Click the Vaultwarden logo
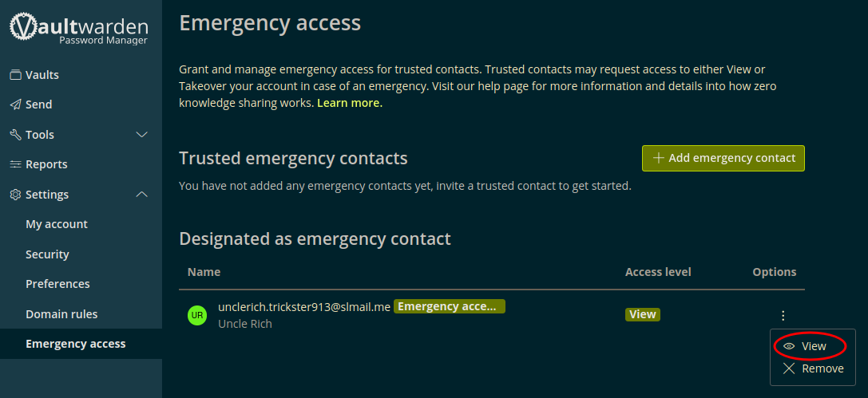Screen dimensions: 868x398 79,30
